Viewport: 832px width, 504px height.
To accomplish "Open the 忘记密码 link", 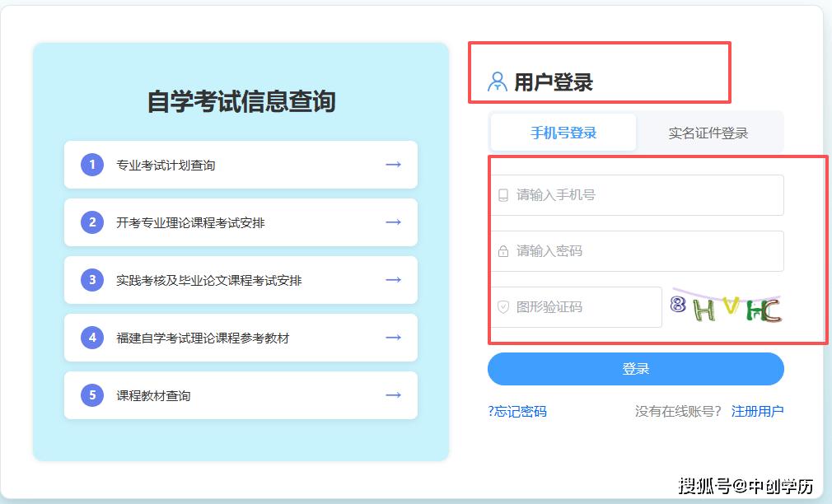I will 517,411.
